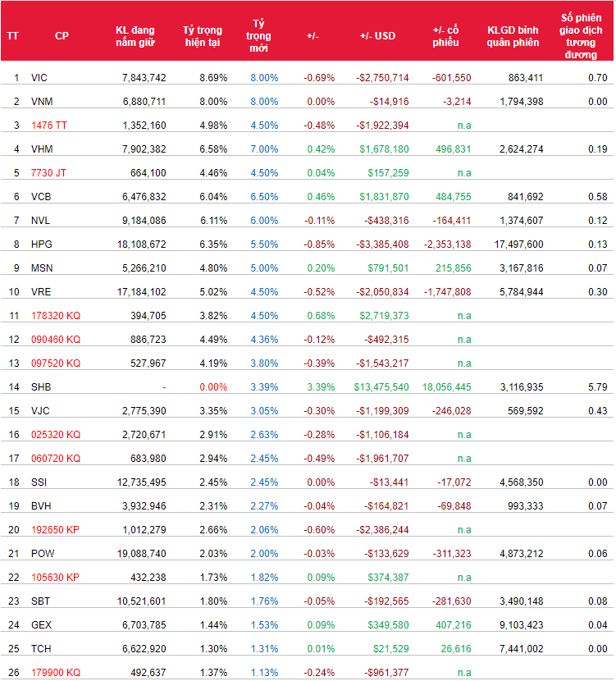Click the '+/- cổ phiếu' header
616x681 pixels.
[x=446, y=36]
